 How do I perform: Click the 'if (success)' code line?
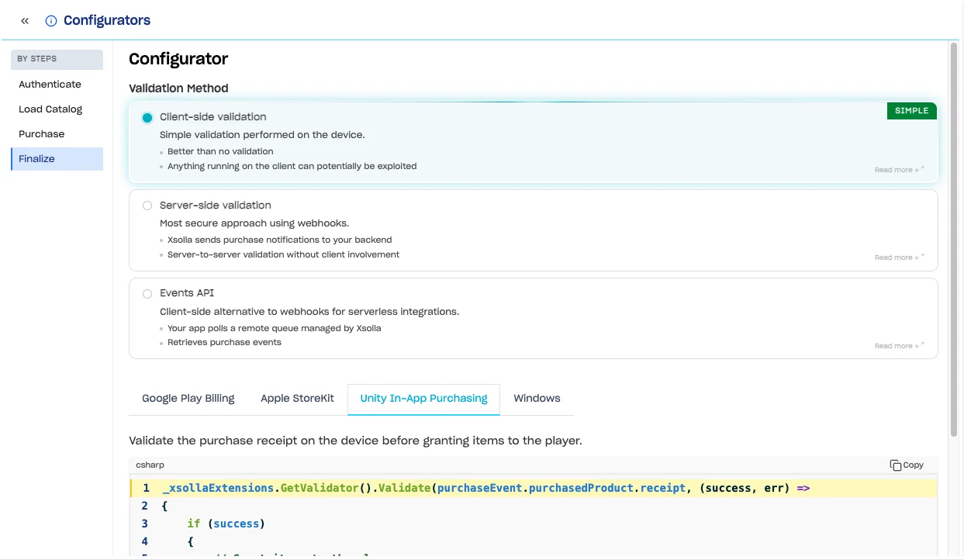[226, 524]
